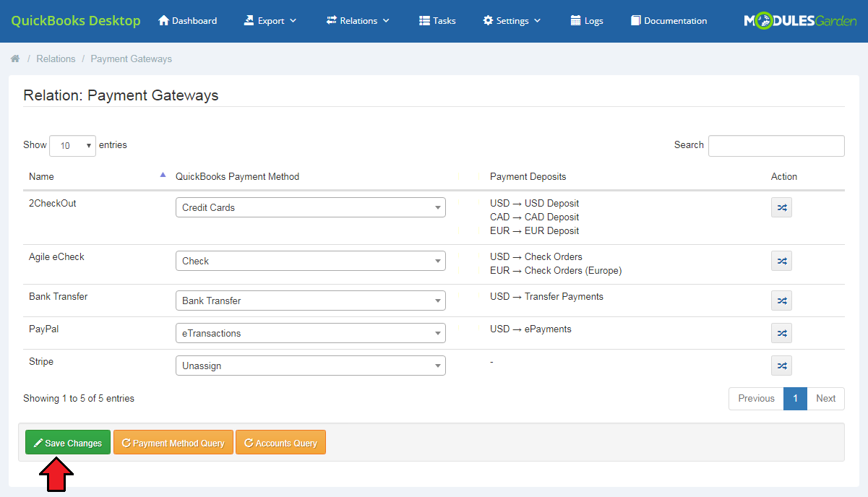Viewport: 868px width, 497px height.
Task: Click the Payment Gateways breadcrumb text
Action: [132, 59]
